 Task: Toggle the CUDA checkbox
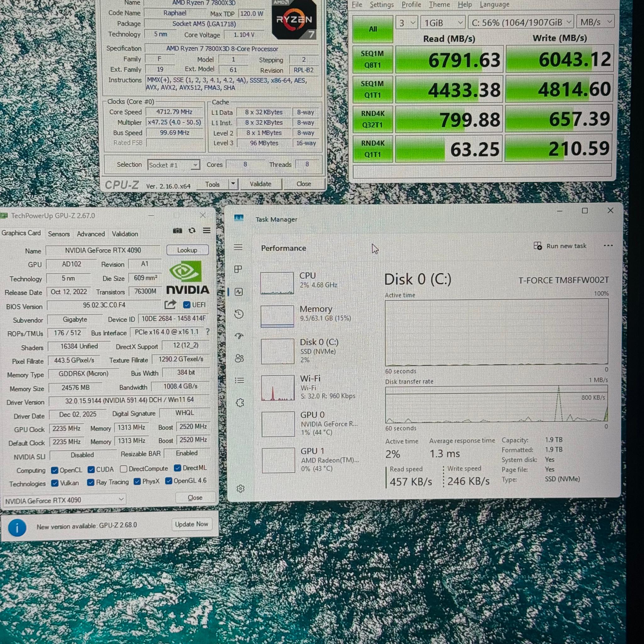point(91,469)
